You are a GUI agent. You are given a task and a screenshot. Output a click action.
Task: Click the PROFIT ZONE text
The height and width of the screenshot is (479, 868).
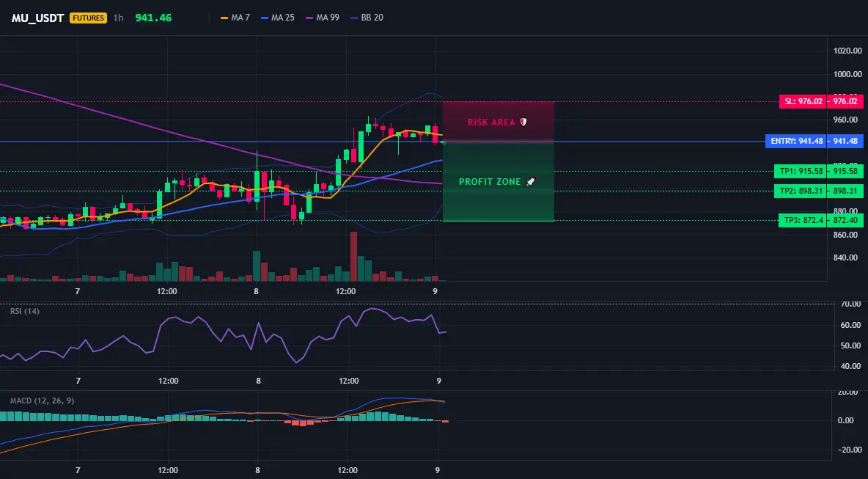click(490, 182)
